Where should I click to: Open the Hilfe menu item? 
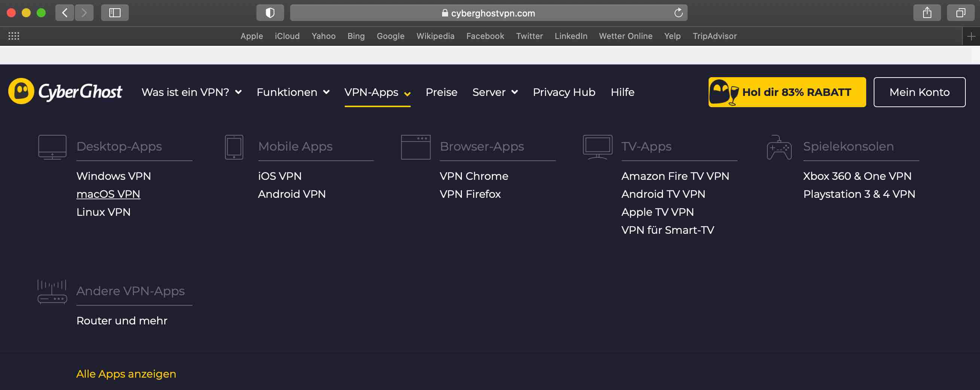(623, 92)
